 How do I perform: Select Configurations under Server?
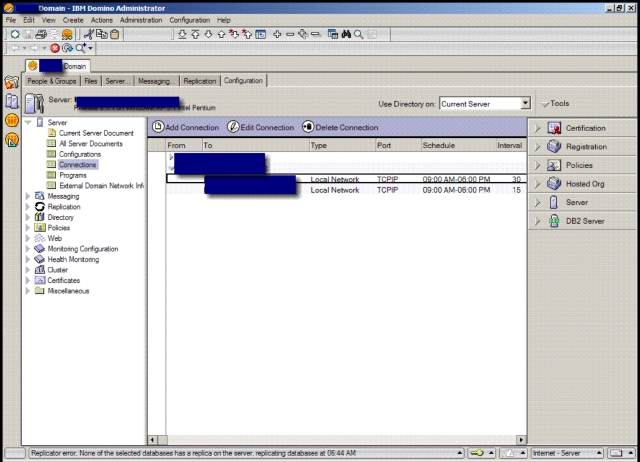point(80,154)
